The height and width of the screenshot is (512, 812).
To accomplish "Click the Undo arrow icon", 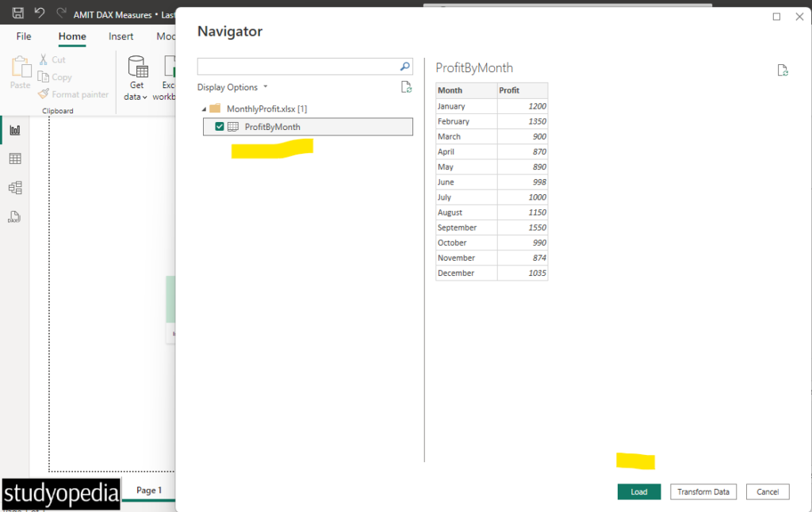I will 40,13.
